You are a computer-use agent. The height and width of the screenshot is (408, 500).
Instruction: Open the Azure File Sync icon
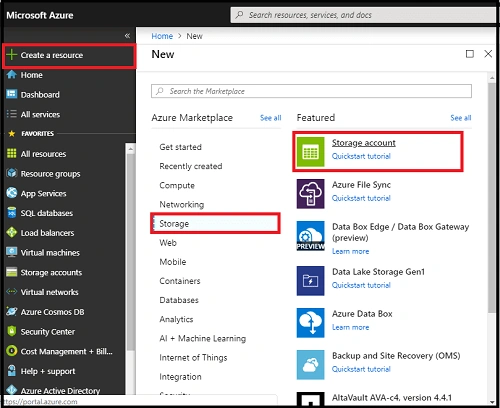(x=310, y=194)
